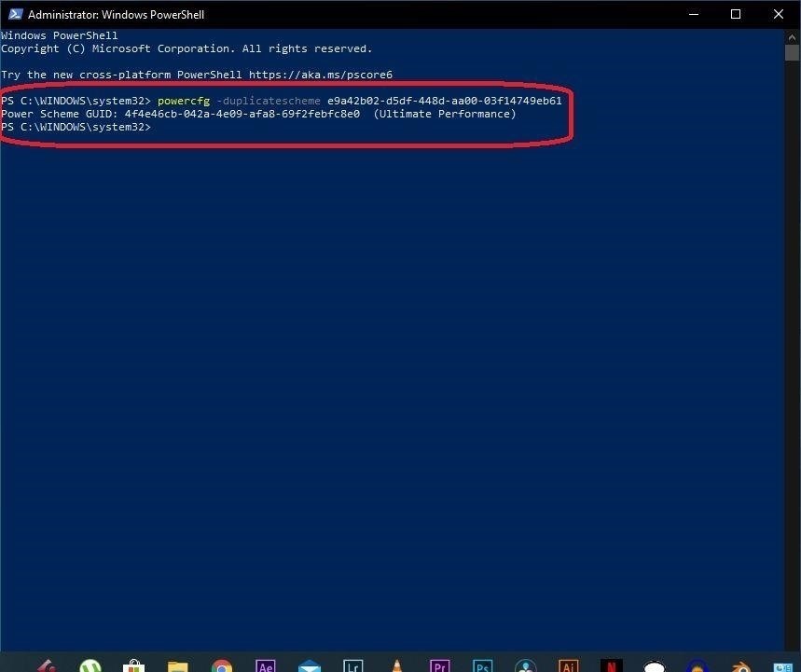
Task: Launch Blender from the taskbar
Action: [740, 667]
